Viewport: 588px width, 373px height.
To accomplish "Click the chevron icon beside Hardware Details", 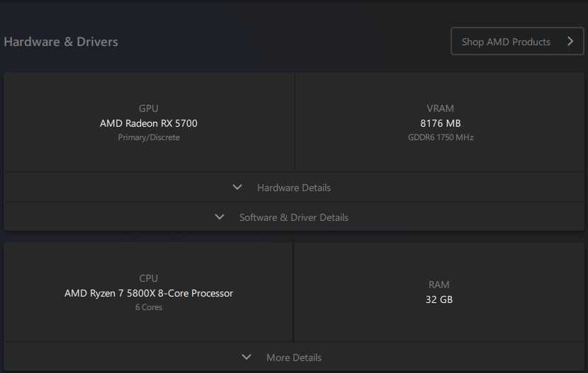I will [x=237, y=188].
